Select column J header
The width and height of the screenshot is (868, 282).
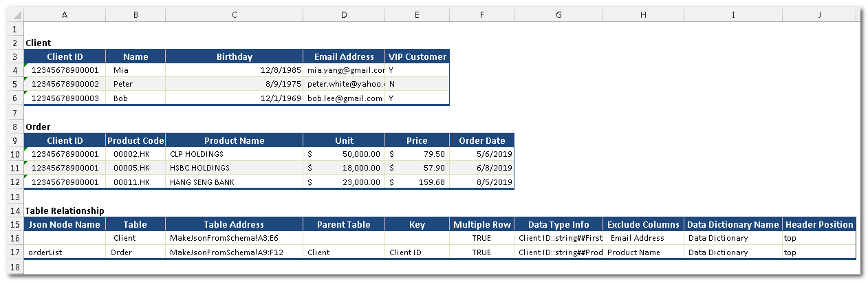tap(818, 14)
